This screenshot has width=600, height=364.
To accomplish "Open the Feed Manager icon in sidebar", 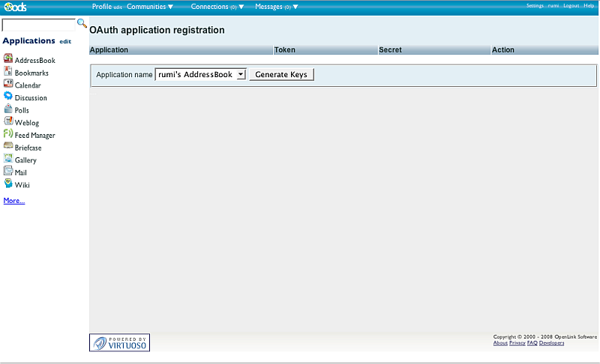I will 8,133.
